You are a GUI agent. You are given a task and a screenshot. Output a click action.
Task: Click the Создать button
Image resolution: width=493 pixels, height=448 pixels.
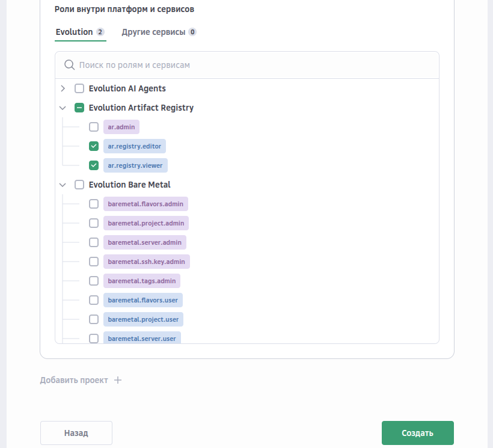(x=417, y=433)
